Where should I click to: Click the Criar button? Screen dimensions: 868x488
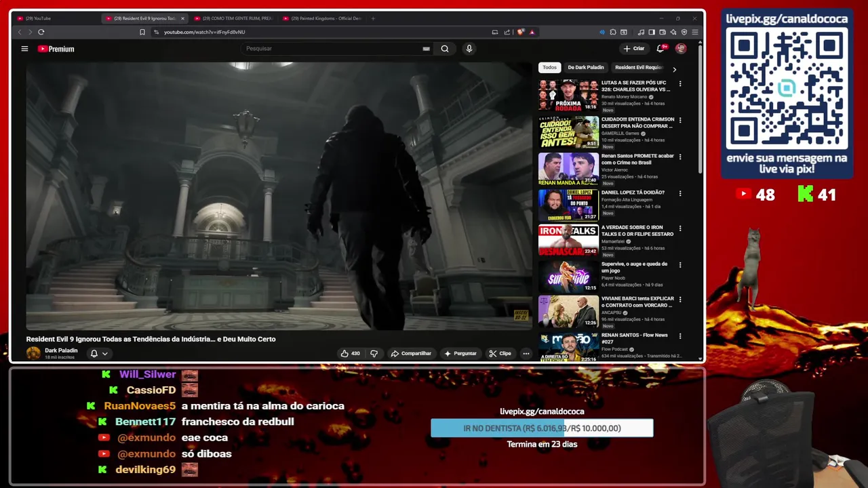[634, 48]
